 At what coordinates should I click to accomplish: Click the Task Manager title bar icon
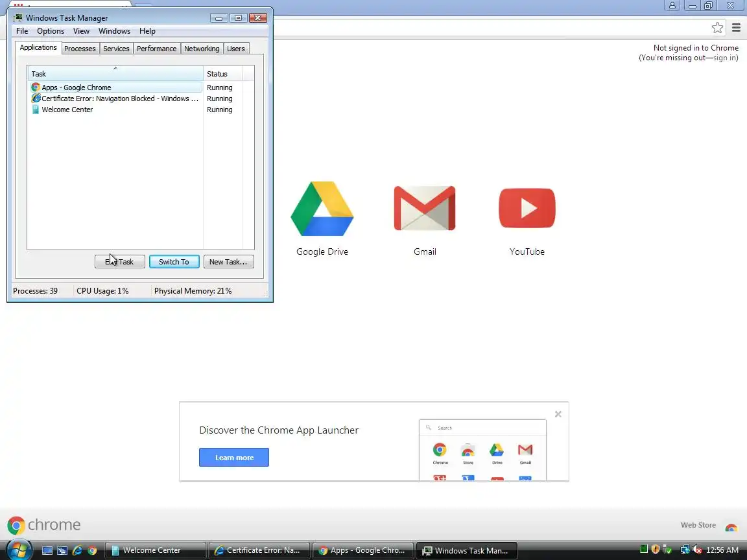18,18
